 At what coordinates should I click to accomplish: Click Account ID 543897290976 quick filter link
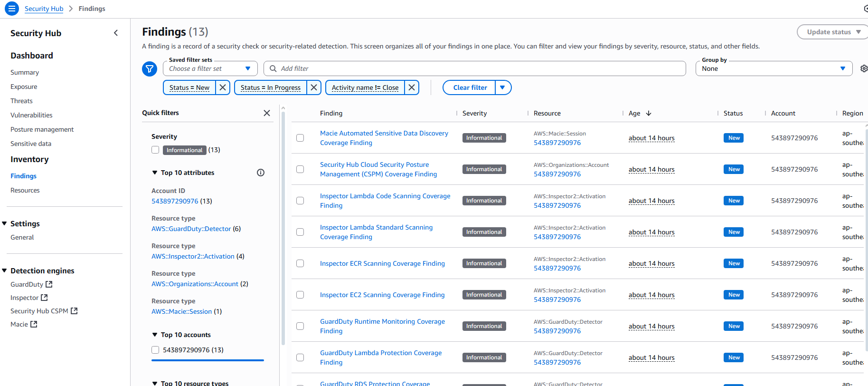(175, 201)
